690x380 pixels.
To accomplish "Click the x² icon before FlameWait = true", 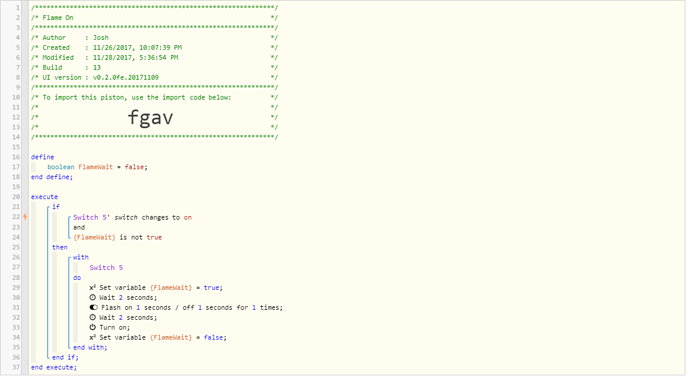I will [92, 287].
